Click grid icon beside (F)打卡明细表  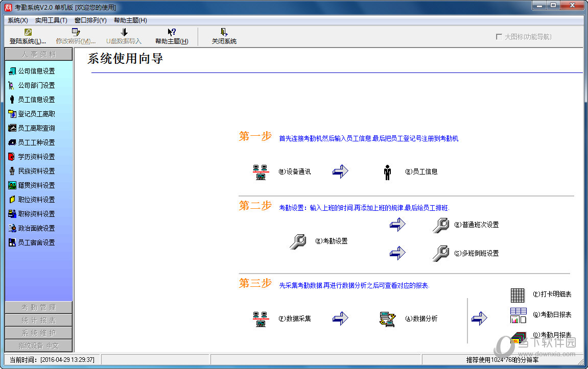[x=518, y=295]
